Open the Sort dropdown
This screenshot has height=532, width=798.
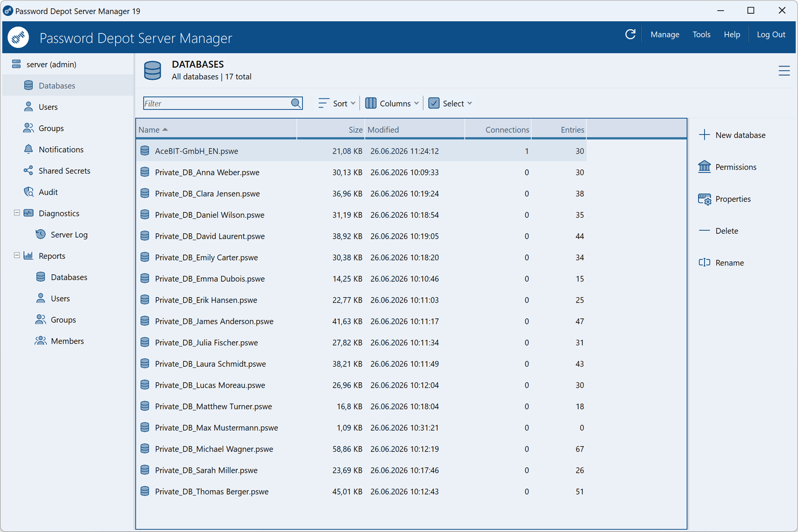337,103
